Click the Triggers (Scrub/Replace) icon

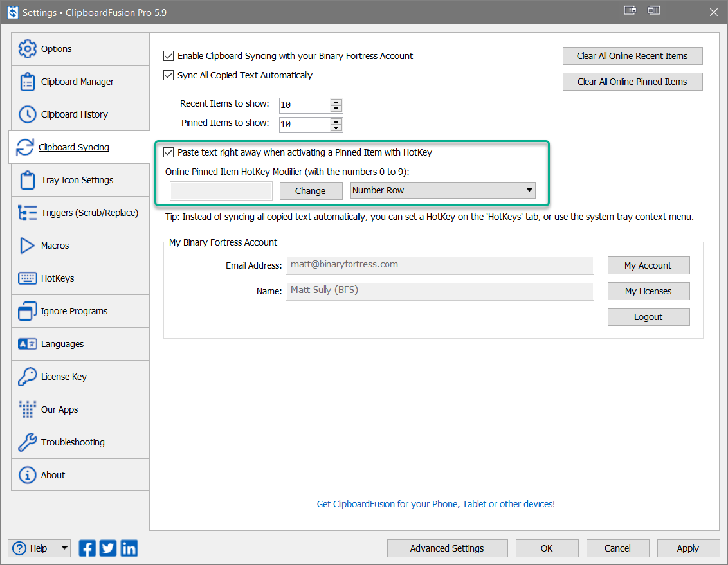point(28,213)
